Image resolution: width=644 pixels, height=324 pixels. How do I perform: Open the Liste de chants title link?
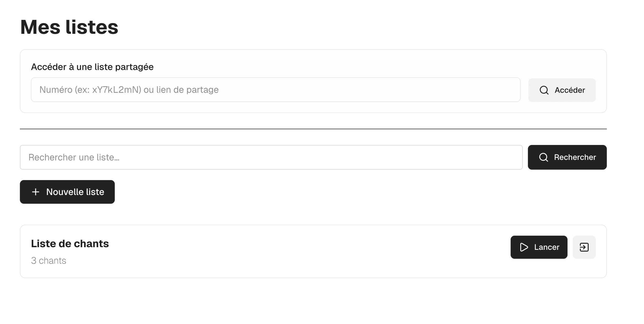pos(70,243)
